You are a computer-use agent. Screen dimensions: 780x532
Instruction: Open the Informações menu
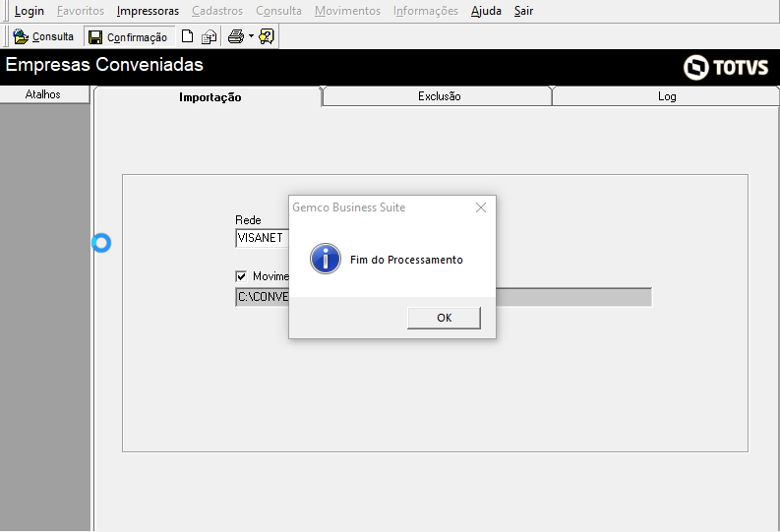425,11
